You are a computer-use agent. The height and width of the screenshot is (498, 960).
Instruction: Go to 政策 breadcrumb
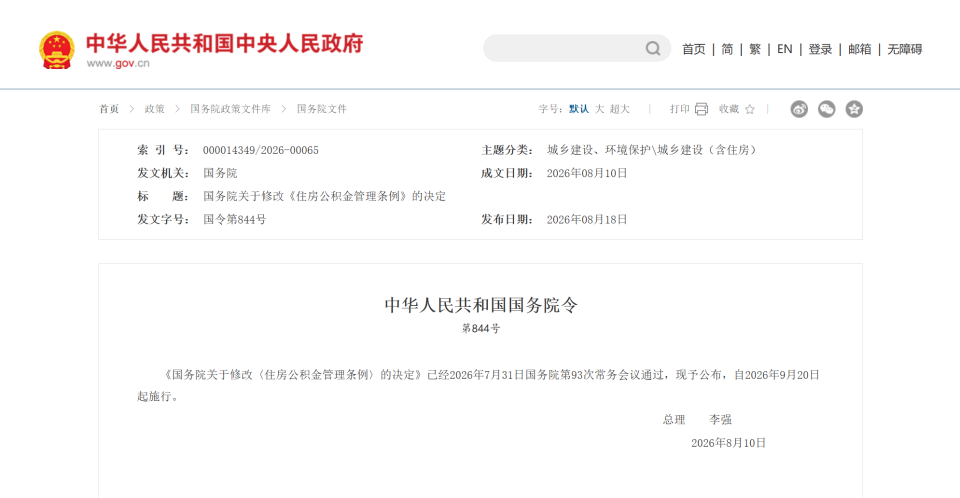click(x=154, y=109)
